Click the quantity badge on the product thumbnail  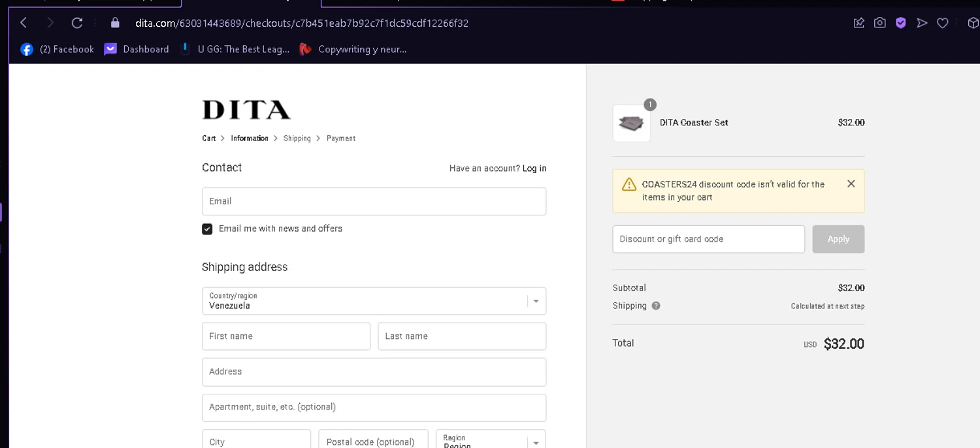coord(649,104)
